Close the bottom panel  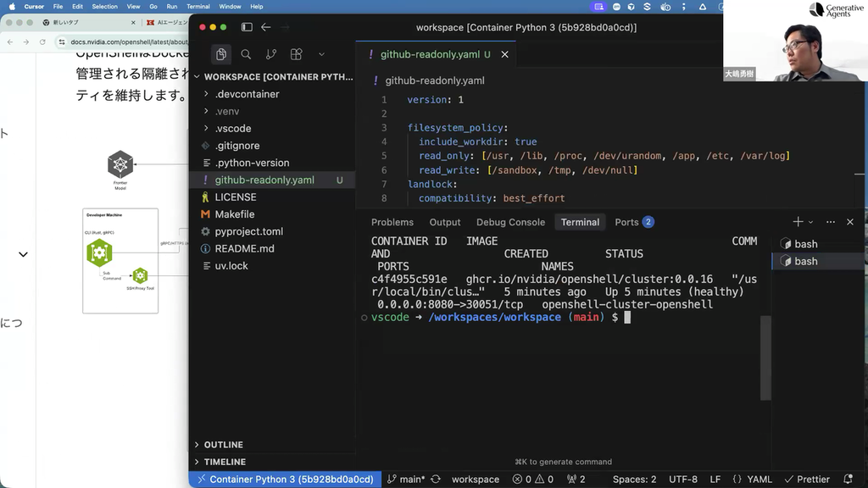850,222
